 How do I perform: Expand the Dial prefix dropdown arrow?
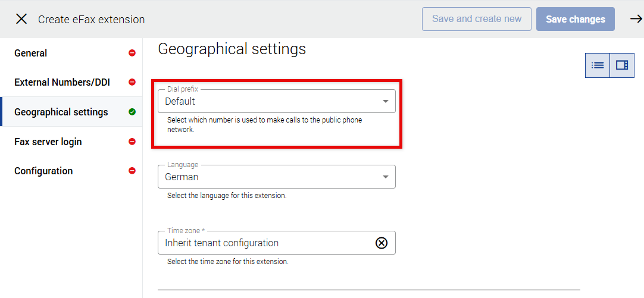pos(385,102)
